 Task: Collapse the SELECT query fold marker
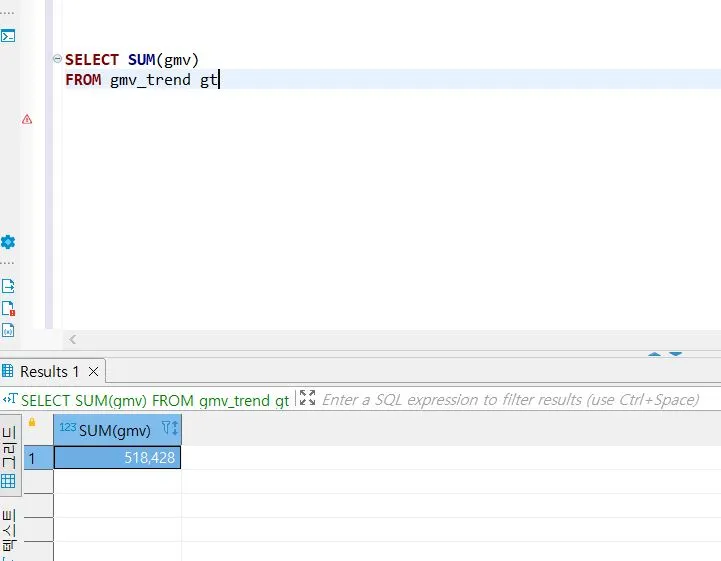pos(57,59)
